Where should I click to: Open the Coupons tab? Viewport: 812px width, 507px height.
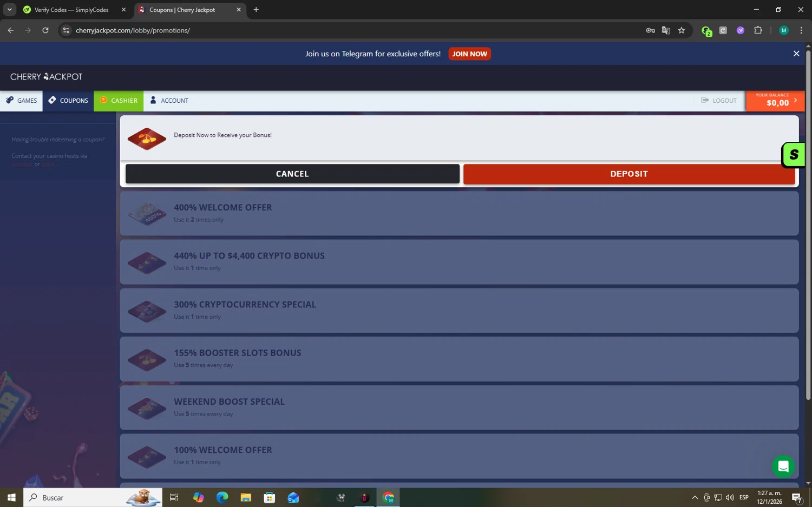68,101
